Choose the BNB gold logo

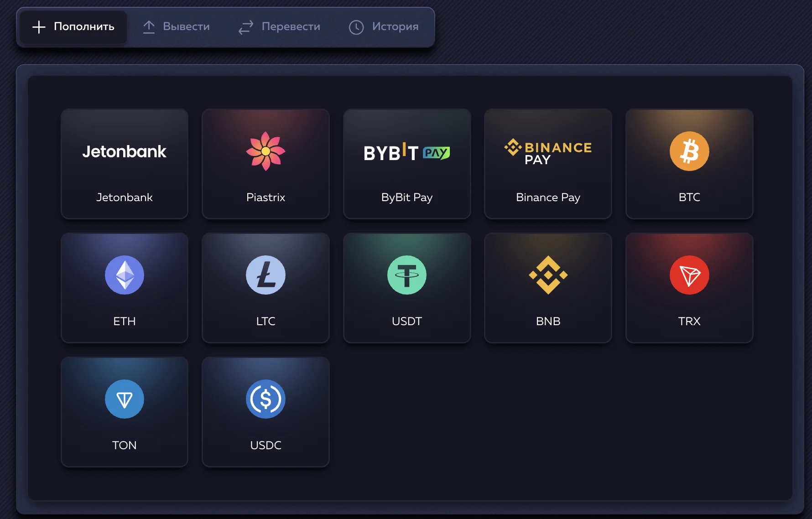click(x=548, y=275)
